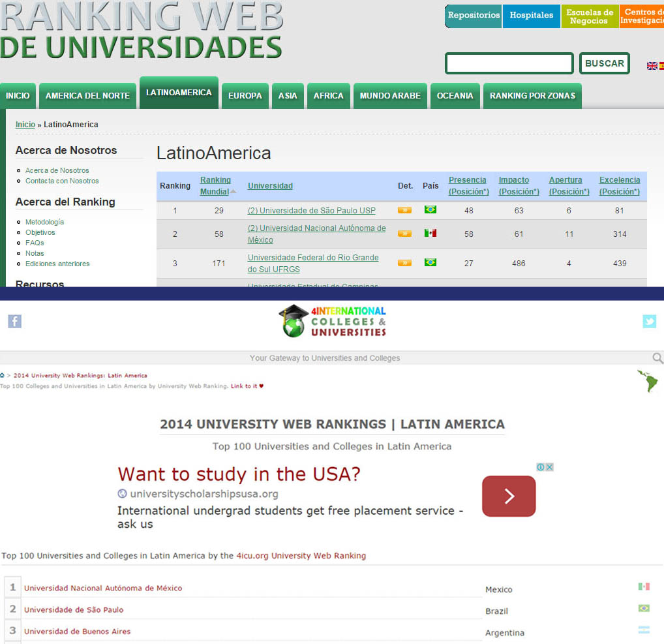Click the magnifier search icon on the gateway bar
The height and width of the screenshot is (644, 664).
coord(658,358)
